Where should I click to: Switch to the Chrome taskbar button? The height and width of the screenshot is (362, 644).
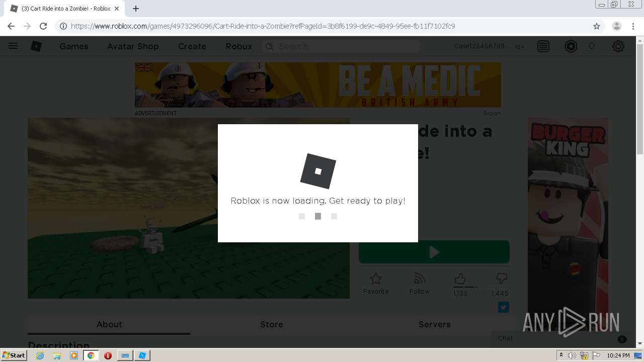[91, 355]
